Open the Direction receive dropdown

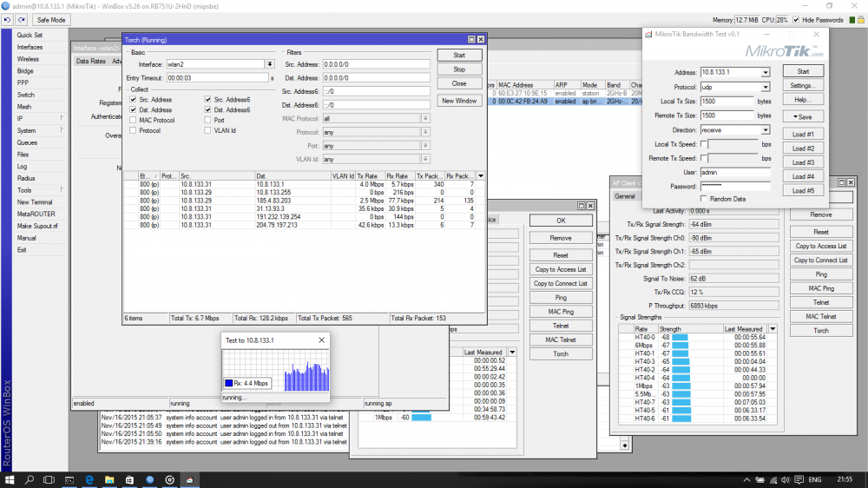click(x=766, y=130)
